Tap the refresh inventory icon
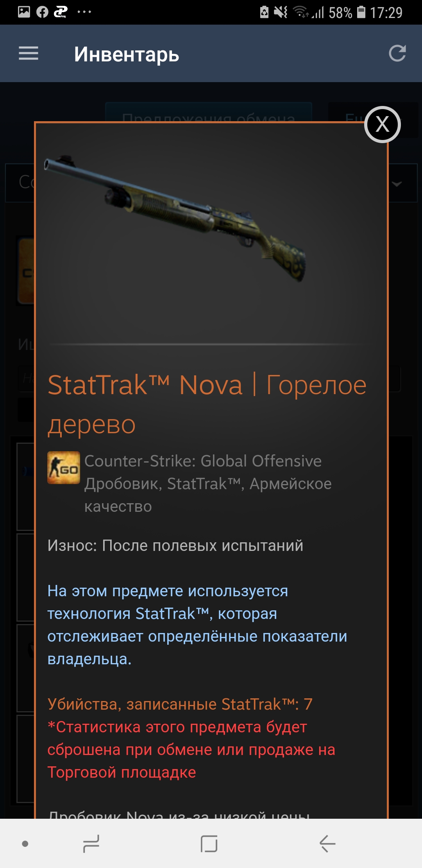 [397, 54]
